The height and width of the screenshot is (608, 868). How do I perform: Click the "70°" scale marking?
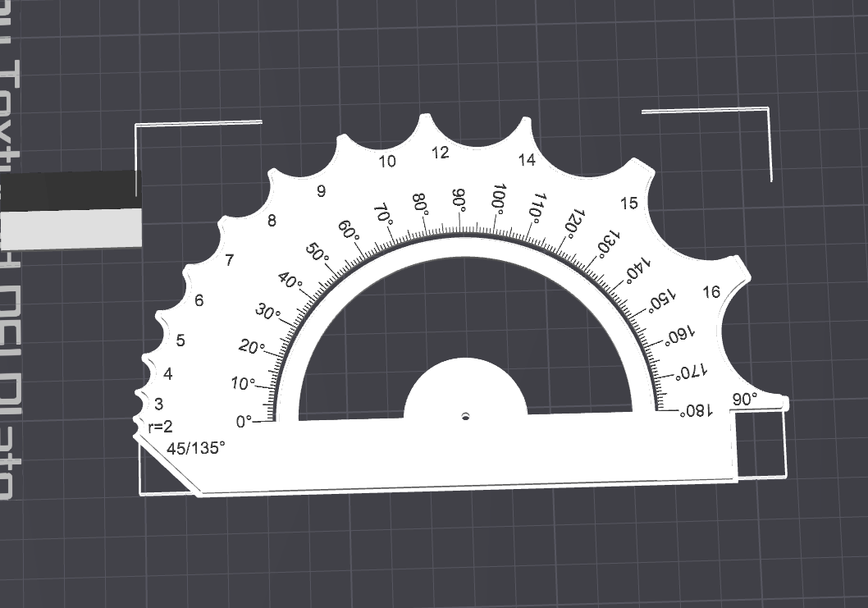(x=383, y=213)
